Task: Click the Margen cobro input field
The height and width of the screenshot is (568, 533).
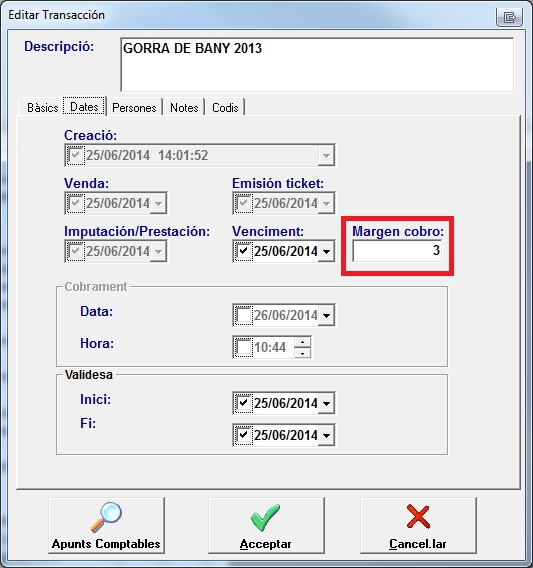Action: click(397, 251)
